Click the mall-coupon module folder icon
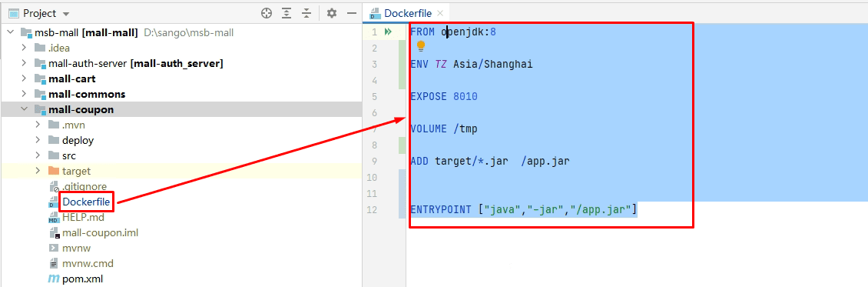Image resolution: width=868 pixels, height=287 pixels. (x=40, y=110)
